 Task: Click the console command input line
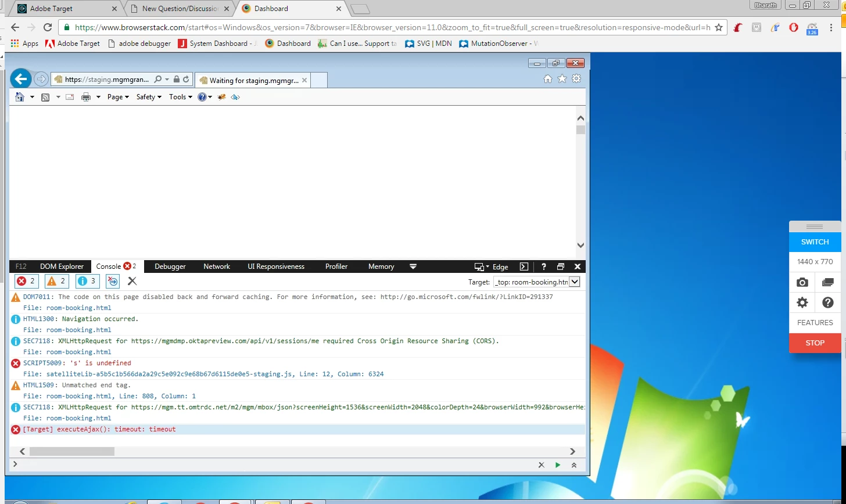(x=273, y=465)
